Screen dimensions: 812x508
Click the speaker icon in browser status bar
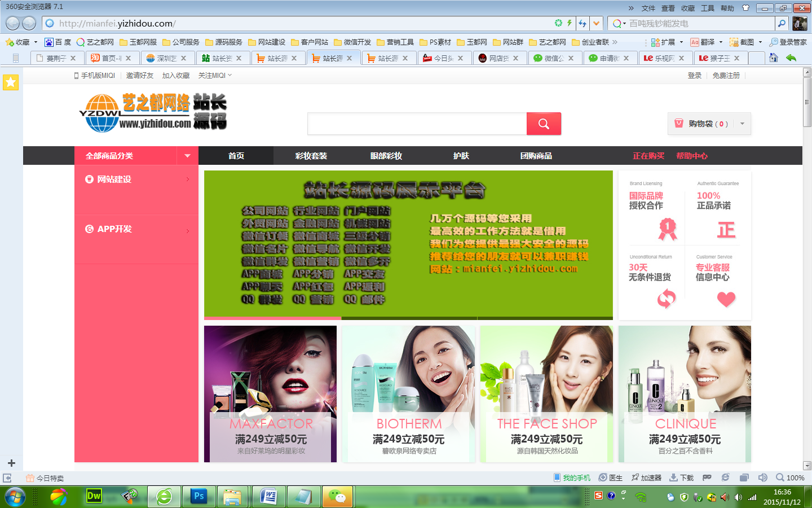click(x=763, y=478)
